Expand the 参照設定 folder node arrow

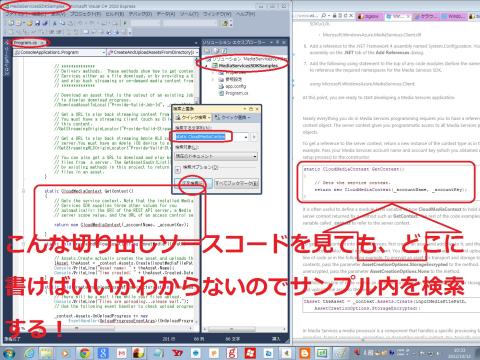click(x=214, y=80)
